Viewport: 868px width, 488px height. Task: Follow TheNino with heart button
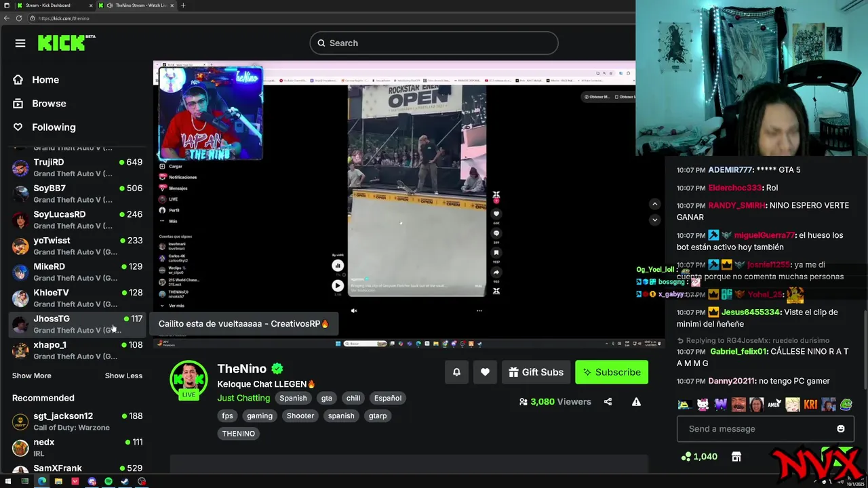tap(485, 372)
